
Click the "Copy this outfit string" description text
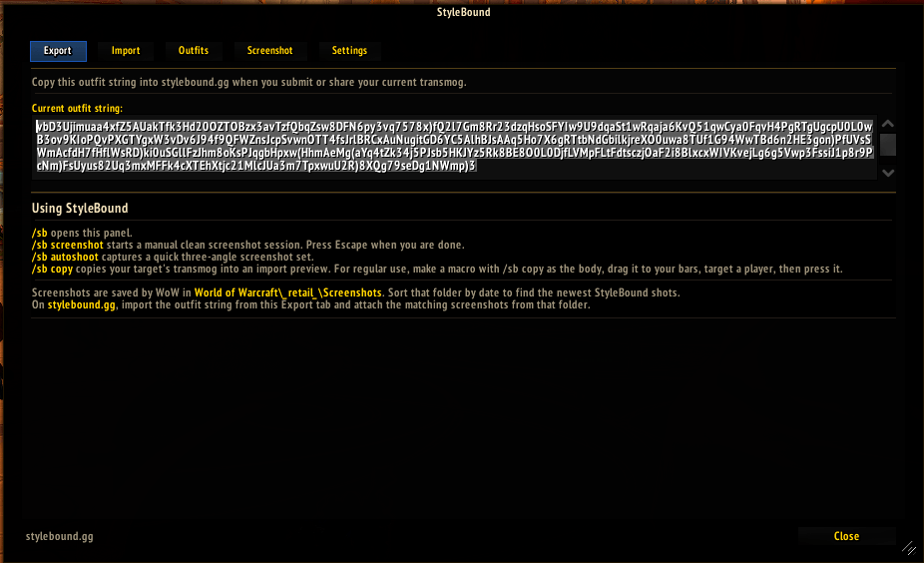248,82
